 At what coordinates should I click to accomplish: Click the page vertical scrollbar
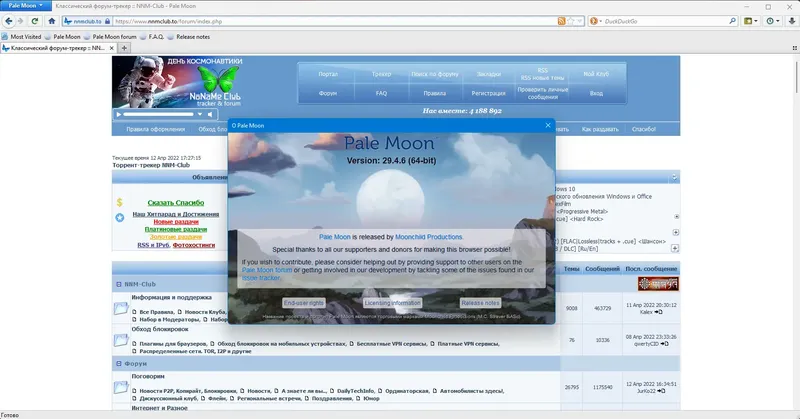tap(796, 77)
